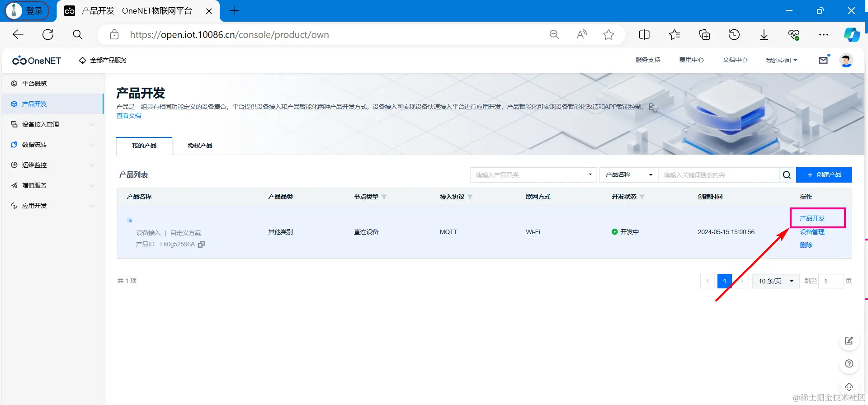The width and height of the screenshot is (868, 405).
Task: Open browsing history
Action: (734, 34)
